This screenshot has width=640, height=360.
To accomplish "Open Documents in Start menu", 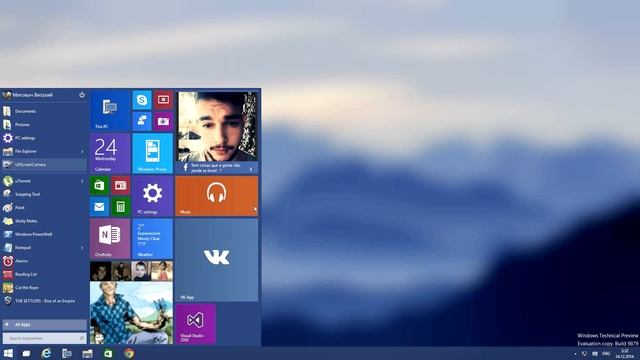I will click(x=44, y=111).
